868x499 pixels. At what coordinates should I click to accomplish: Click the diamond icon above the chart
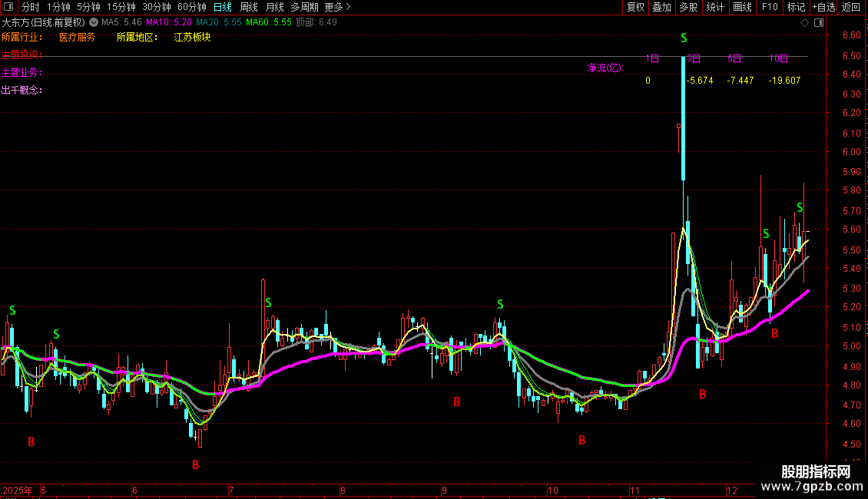tap(804, 23)
